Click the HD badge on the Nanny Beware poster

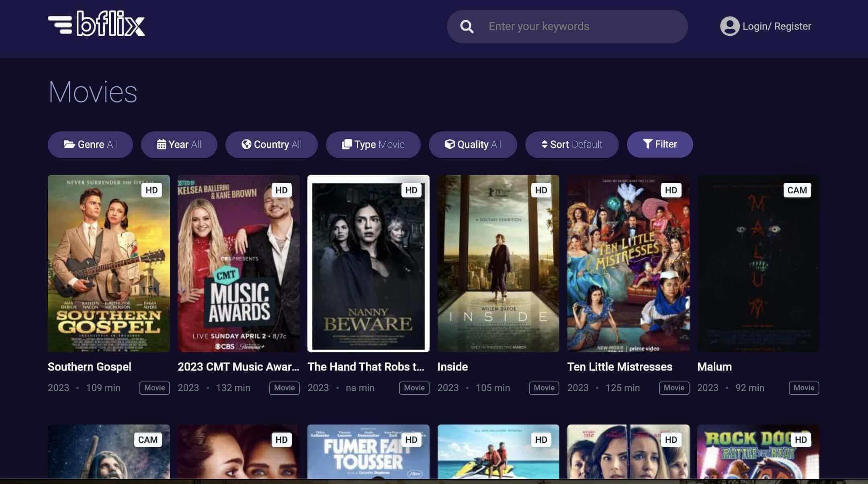tap(411, 190)
